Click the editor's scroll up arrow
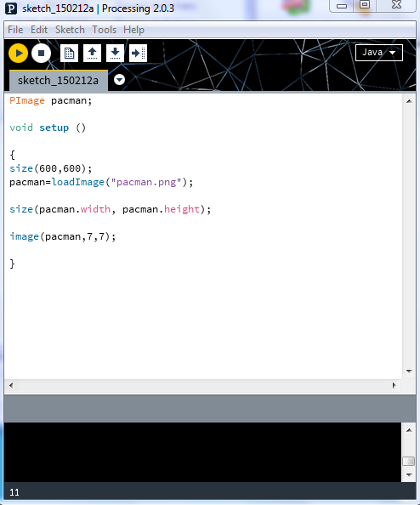The height and width of the screenshot is (505, 420). coord(409,101)
